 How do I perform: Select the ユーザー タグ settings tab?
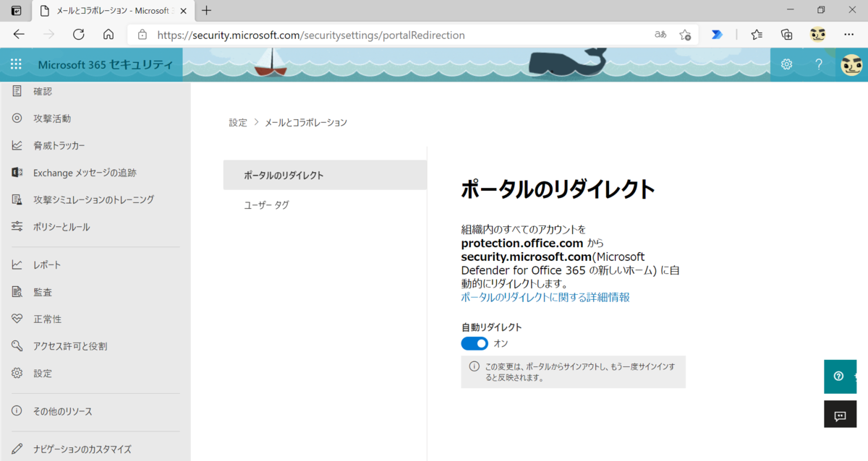coord(325,205)
